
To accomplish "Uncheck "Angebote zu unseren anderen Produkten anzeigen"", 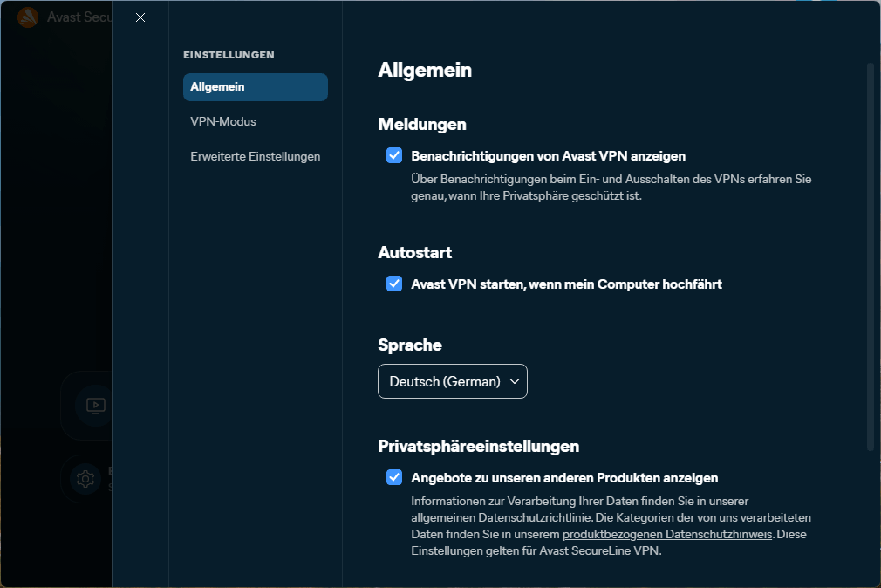I will (394, 477).
